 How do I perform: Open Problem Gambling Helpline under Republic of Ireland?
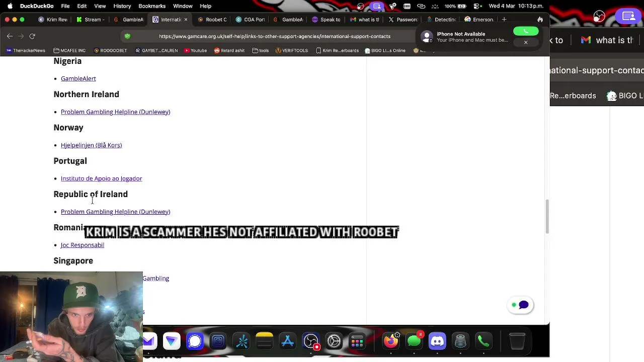[115, 212]
